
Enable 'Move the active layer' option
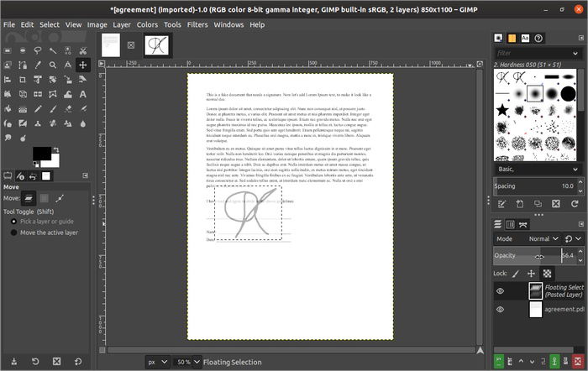pyautogui.click(x=14, y=233)
